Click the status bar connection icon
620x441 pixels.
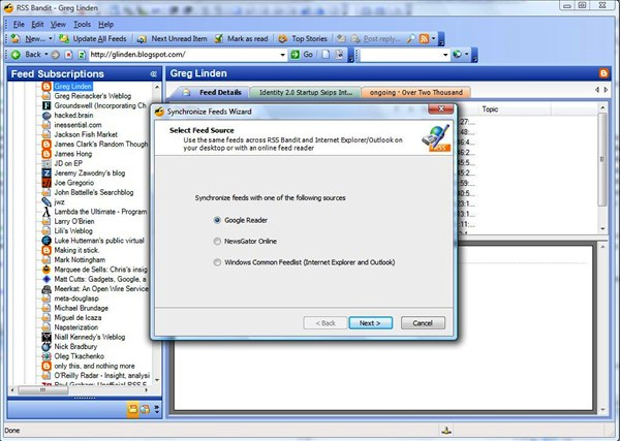pyautogui.click(x=446, y=430)
